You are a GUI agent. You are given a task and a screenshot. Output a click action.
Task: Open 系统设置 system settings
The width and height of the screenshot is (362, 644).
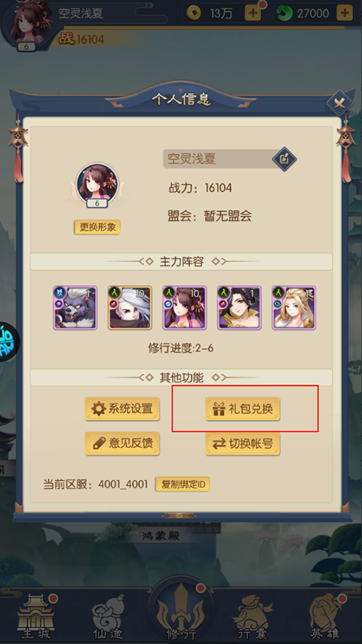(x=122, y=409)
